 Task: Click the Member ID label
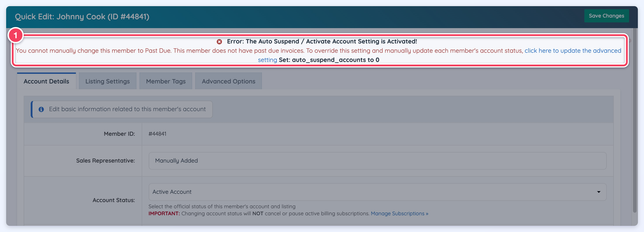pyautogui.click(x=119, y=134)
